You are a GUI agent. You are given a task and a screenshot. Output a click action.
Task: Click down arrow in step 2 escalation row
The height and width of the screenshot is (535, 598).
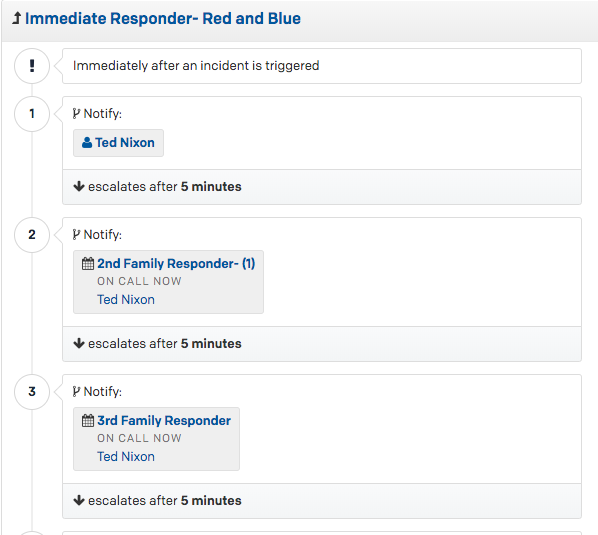(79, 344)
